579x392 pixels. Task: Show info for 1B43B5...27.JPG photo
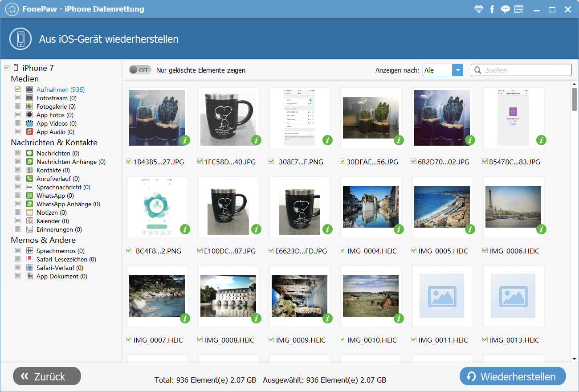(185, 140)
